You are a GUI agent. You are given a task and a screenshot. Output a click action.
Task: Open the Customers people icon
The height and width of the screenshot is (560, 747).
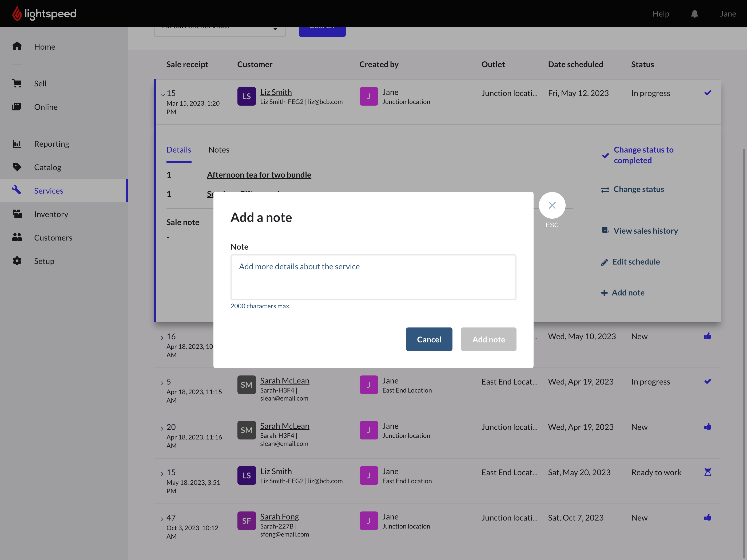point(17,237)
